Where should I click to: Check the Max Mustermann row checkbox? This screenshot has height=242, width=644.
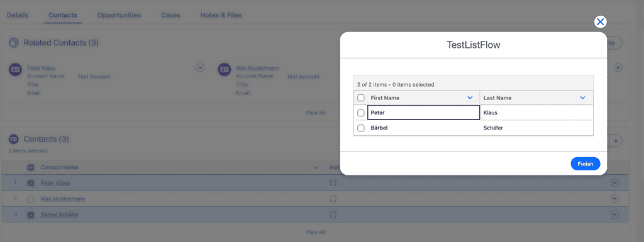coord(30,199)
